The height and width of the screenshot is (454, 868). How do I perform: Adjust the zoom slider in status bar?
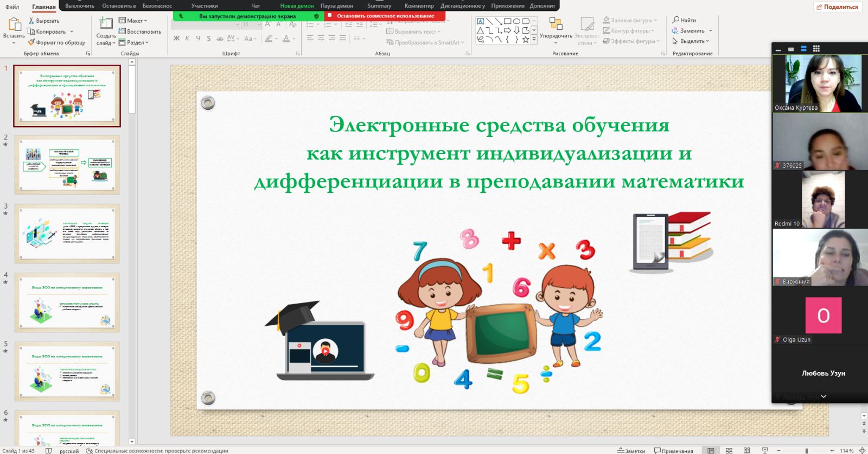point(807,451)
